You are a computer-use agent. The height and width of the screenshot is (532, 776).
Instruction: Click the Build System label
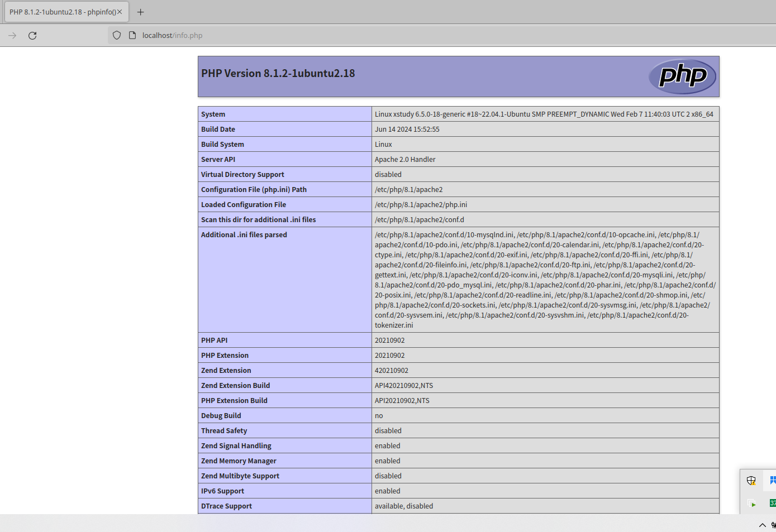tap(222, 144)
